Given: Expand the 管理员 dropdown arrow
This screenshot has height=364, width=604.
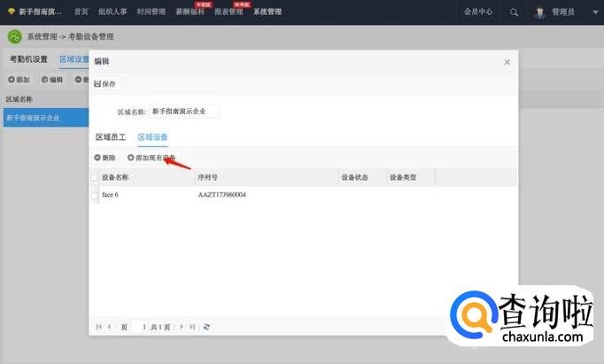Looking at the screenshot, I should click(x=595, y=12).
